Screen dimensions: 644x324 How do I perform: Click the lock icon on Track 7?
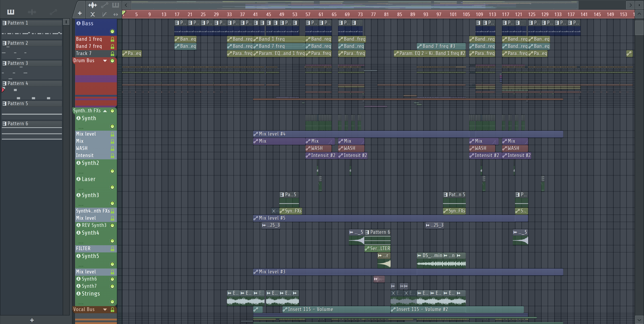coord(112,53)
